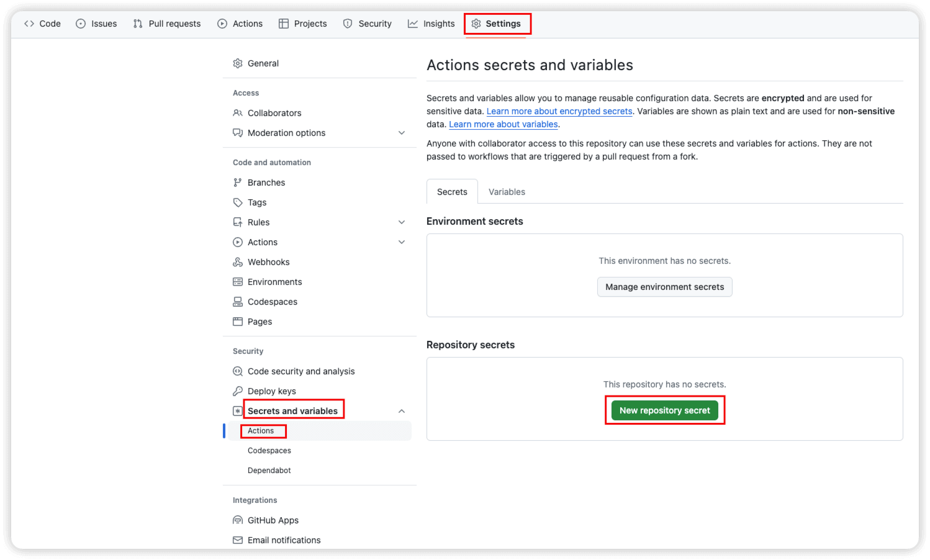Open the Security repository tab
This screenshot has height=560, width=930.
(367, 24)
